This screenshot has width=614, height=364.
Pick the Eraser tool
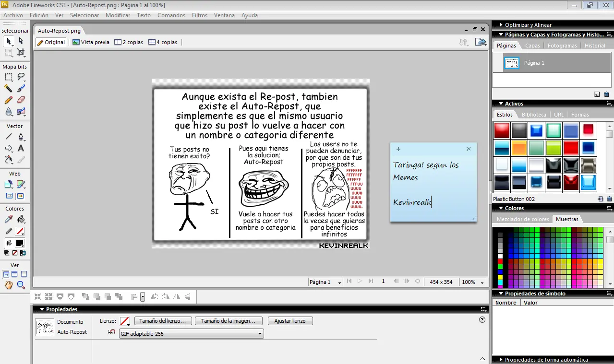(21, 100)
